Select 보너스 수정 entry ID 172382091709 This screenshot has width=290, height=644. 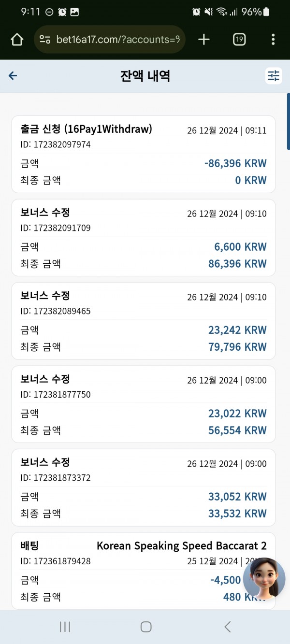(x=144, y=238)
